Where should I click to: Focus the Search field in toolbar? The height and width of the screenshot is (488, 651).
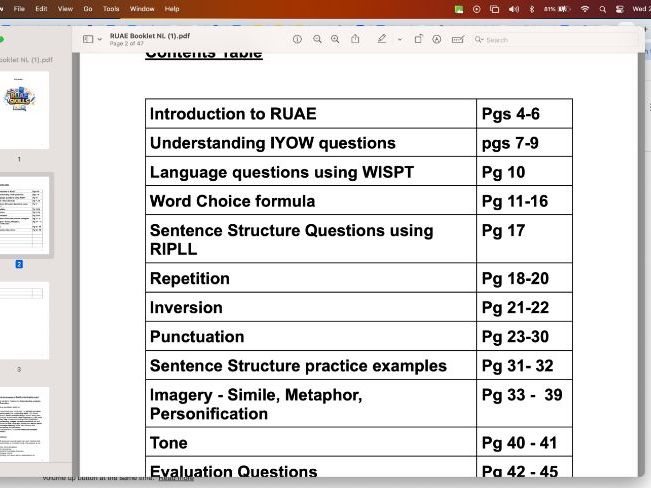[x=556, y=40]
